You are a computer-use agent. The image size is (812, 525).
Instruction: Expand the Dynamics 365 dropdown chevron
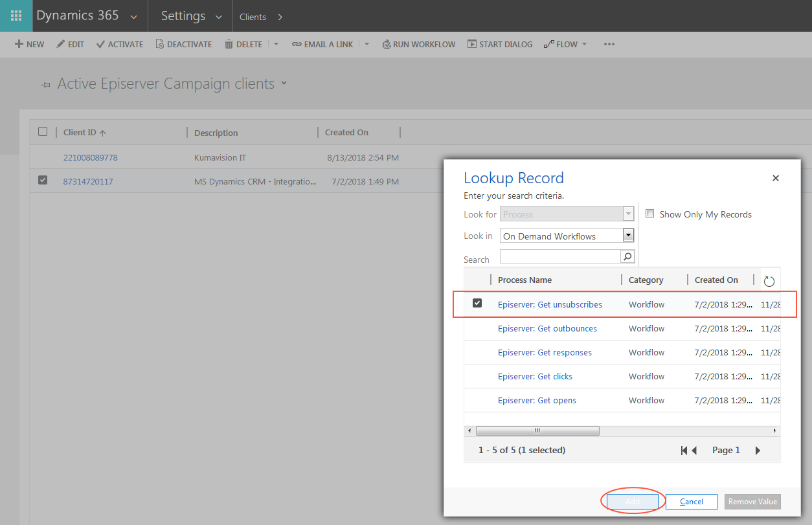pos(133,17)
